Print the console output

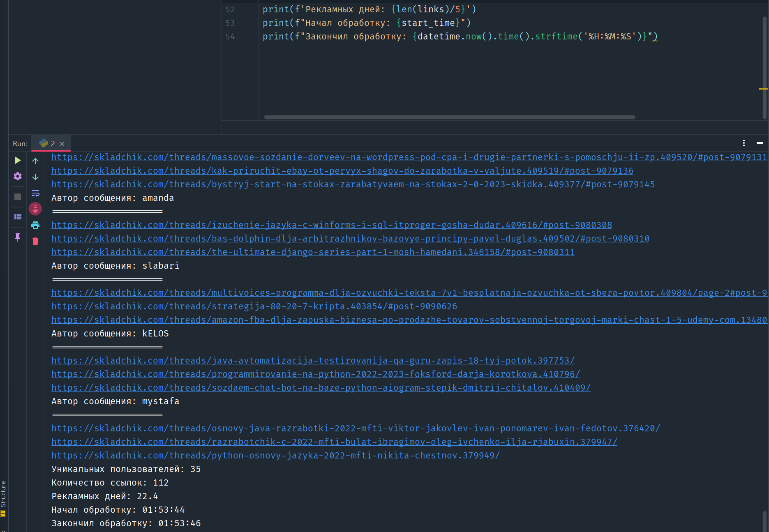click(35, 225)
